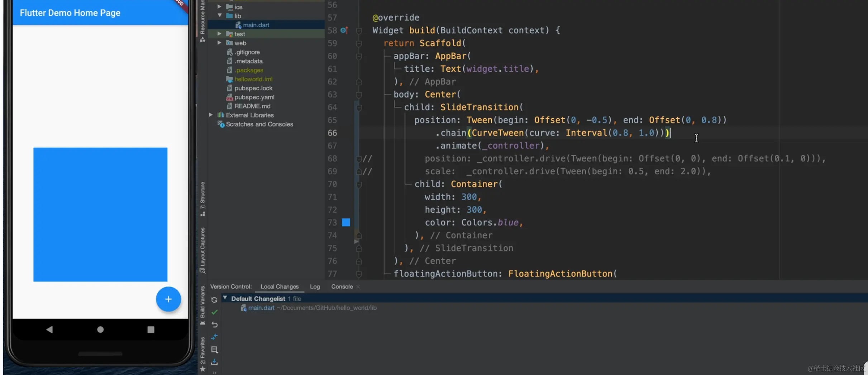Close the Console tab
868x375 pixels.
pyautogui.click(x=358, y=287)
